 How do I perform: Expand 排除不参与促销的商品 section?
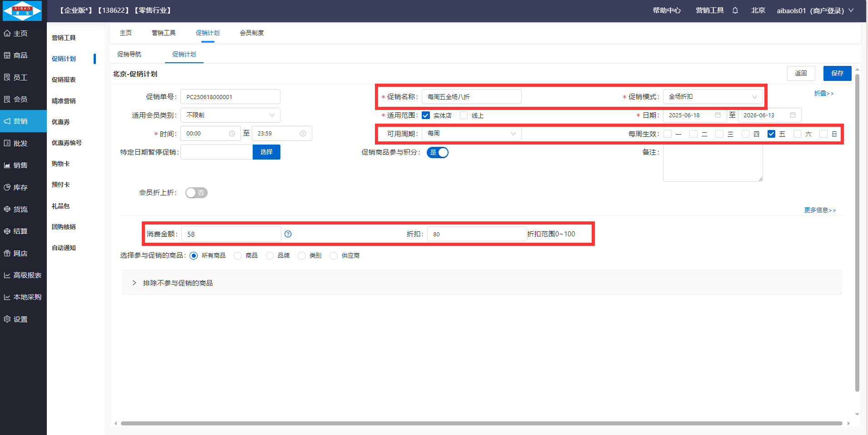coord(177,283)
